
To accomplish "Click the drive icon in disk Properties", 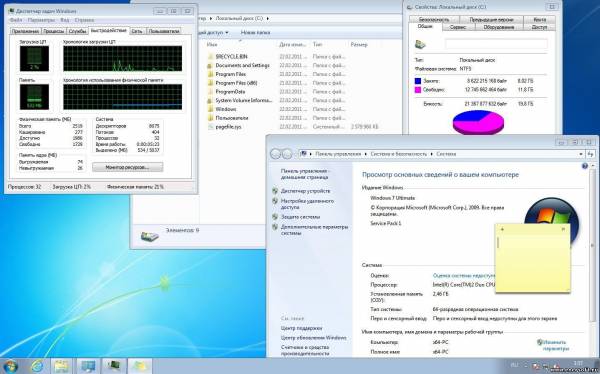I will (421, 44).
